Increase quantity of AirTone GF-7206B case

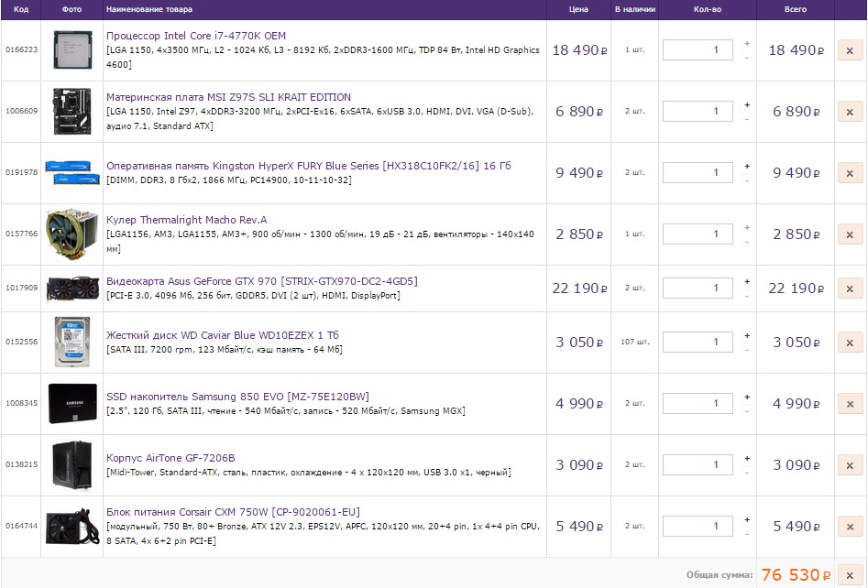coord(747,459)
